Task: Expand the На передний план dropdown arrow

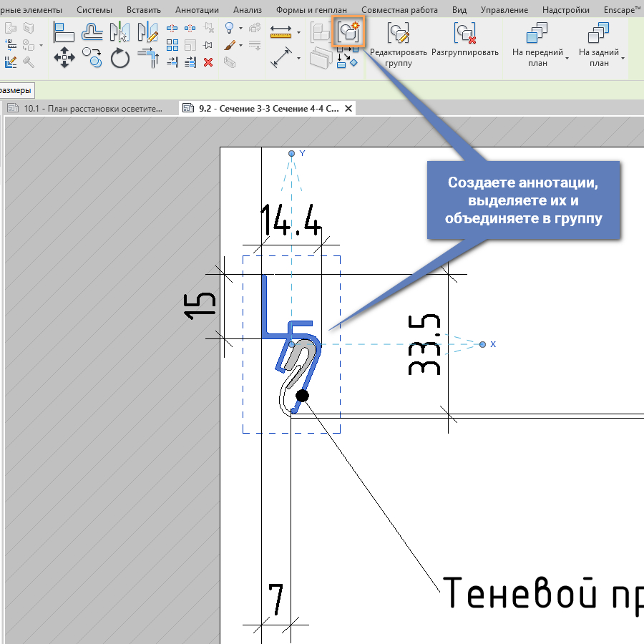Action: [567, 58]
